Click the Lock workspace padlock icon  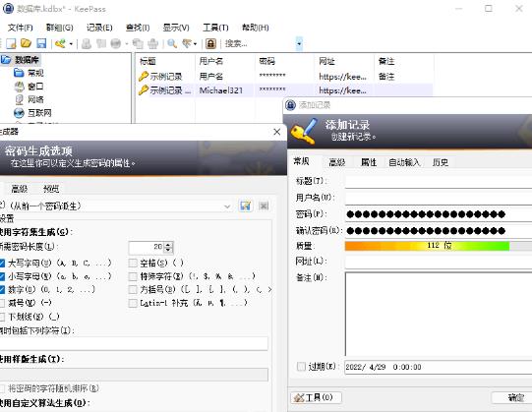coord(210,43)
